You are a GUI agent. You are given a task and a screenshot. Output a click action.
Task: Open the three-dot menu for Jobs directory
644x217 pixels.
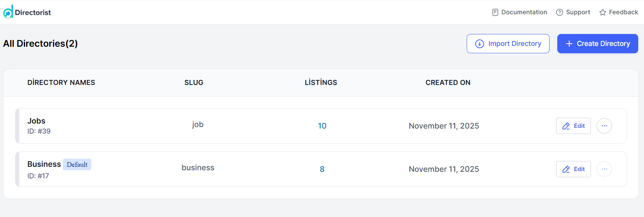(604, 126)
